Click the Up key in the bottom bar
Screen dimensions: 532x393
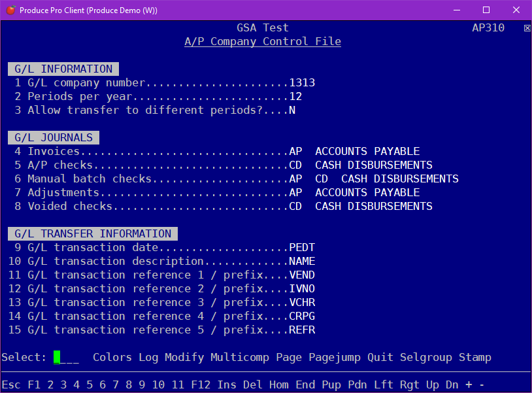click(433, 384)
